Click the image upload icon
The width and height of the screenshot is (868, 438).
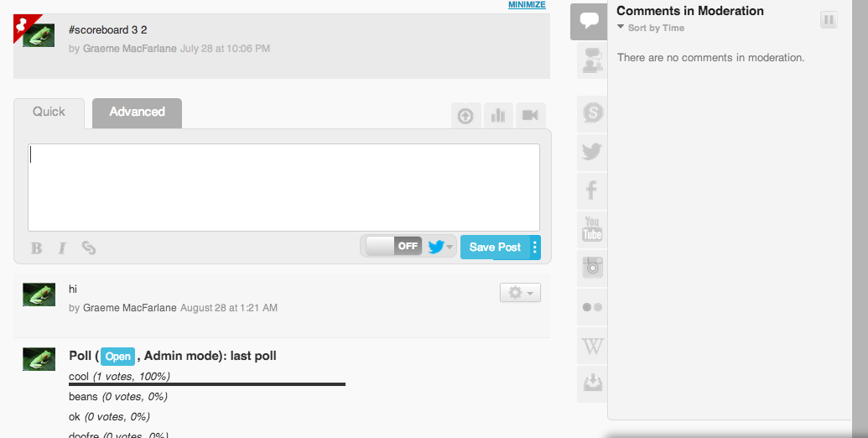point(465,116)
